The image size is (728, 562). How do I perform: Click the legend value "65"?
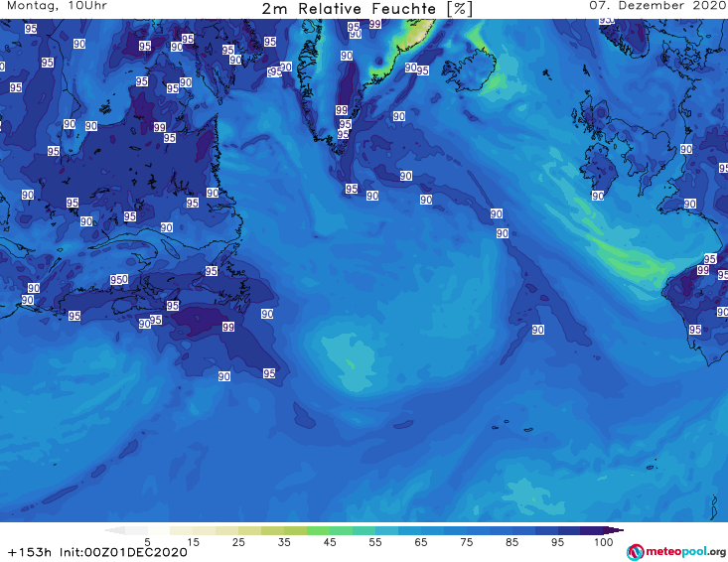[x=421, y=542]
